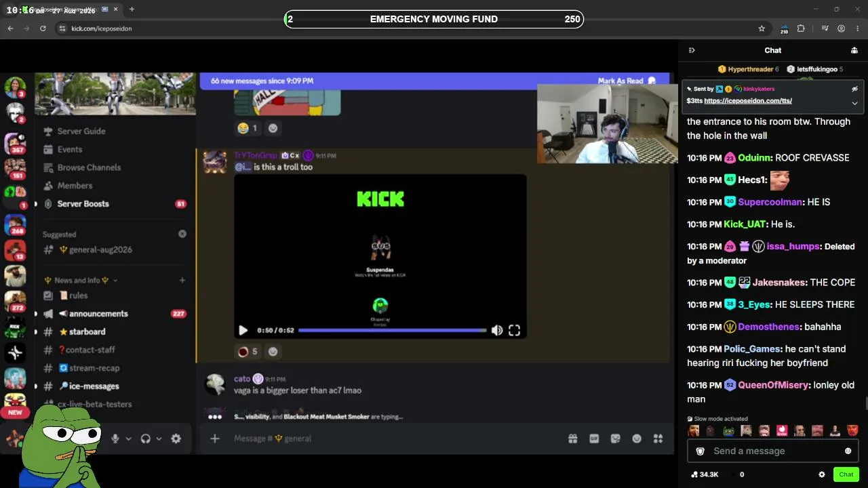Open the starboard channel
868x488 pixels.
point(87,331)
